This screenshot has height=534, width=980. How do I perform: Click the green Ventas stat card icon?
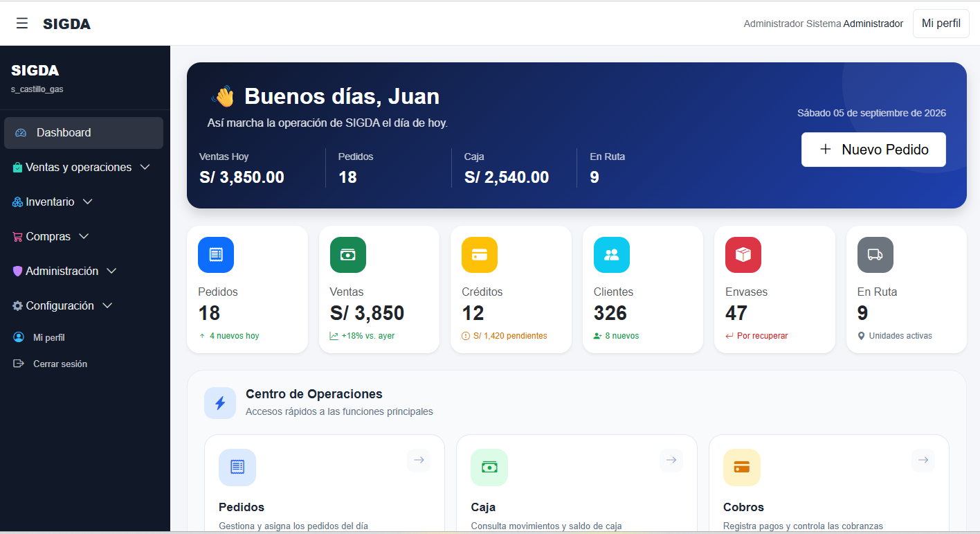(348, 255)
